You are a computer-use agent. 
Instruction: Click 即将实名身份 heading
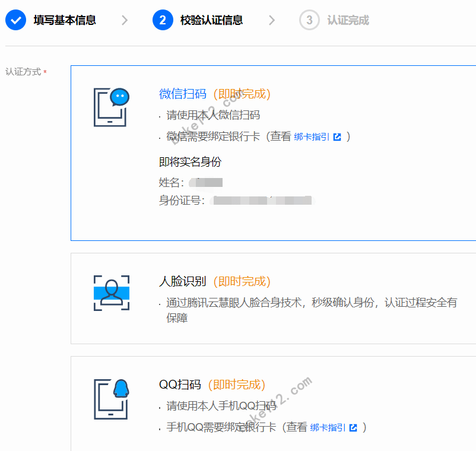pyautogui.click(x=190, y=162)
